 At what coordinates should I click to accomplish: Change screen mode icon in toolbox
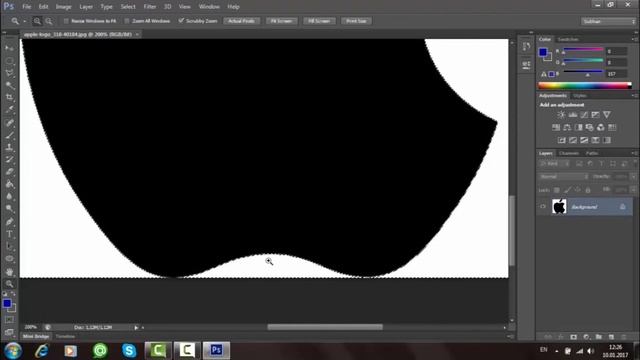pyautogui.click(x=9, y=332)
